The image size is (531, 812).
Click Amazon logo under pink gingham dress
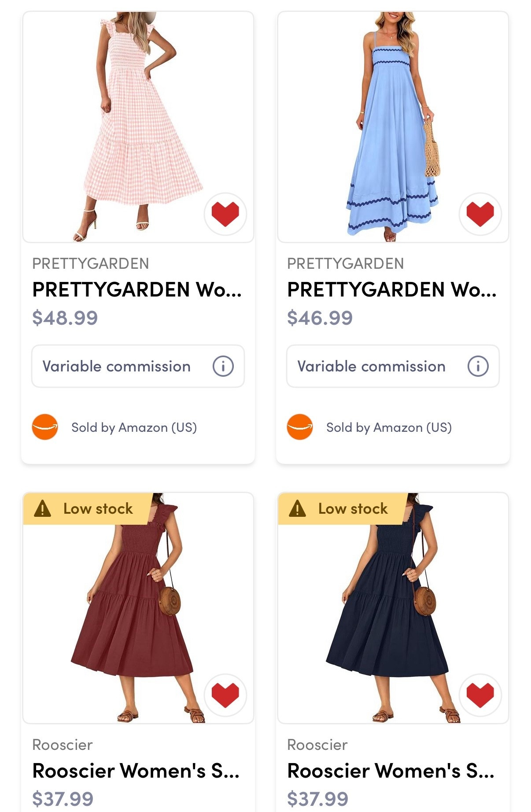pos(45,427)
